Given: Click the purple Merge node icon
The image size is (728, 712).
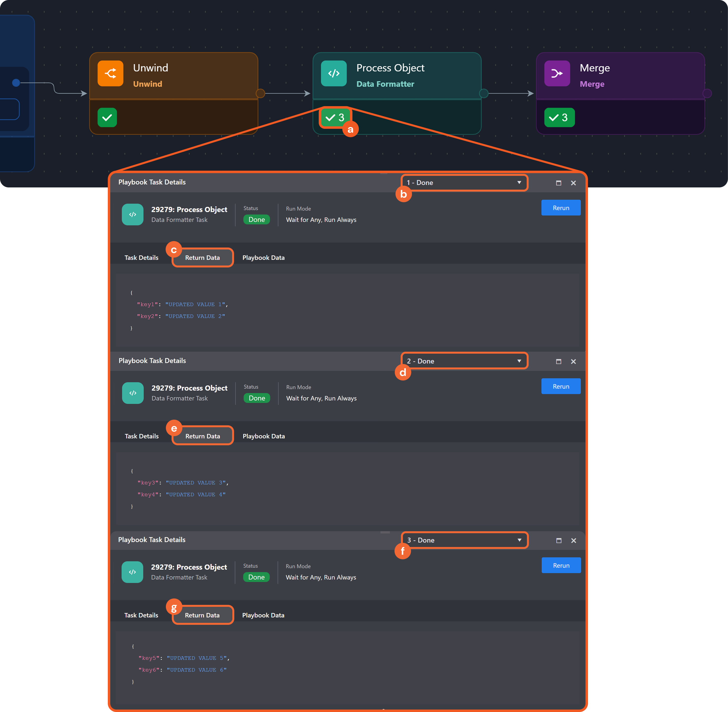Looking at the screenshot, I should tap(557, 73).
